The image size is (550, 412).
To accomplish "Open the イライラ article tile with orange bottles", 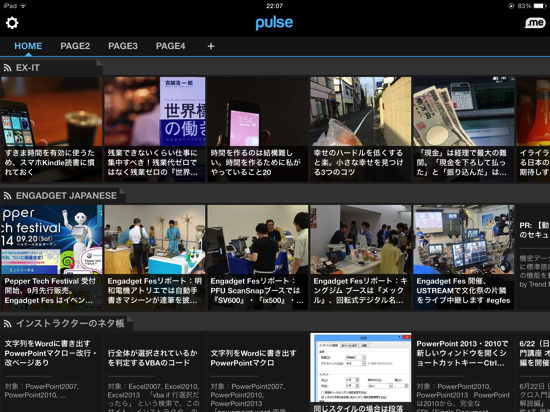I will pos(533,129).
